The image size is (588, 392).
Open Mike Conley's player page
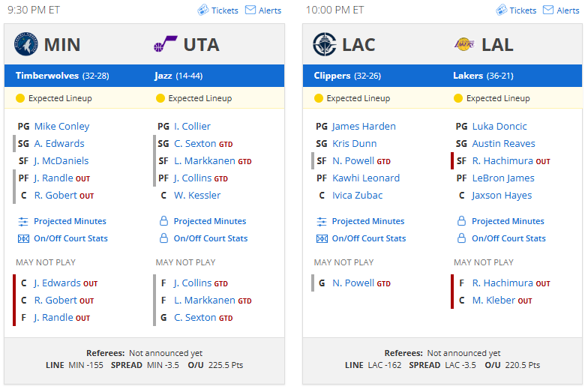point(61,126)
